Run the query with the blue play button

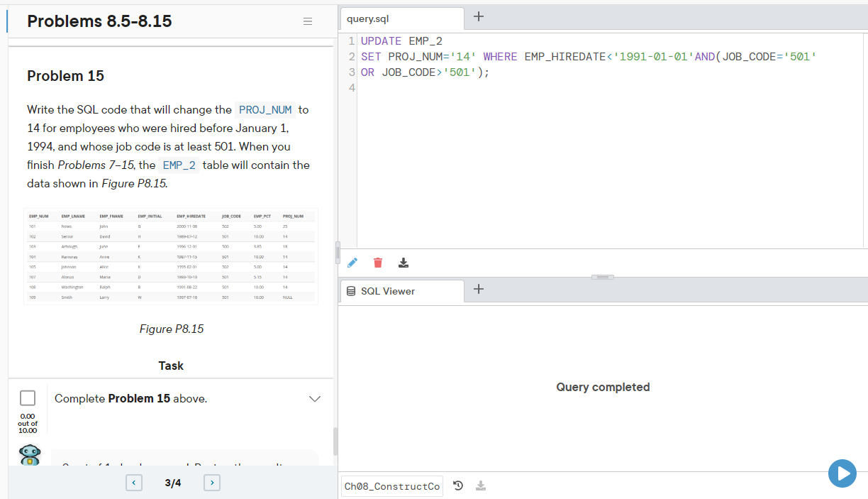tap(842, 473)
